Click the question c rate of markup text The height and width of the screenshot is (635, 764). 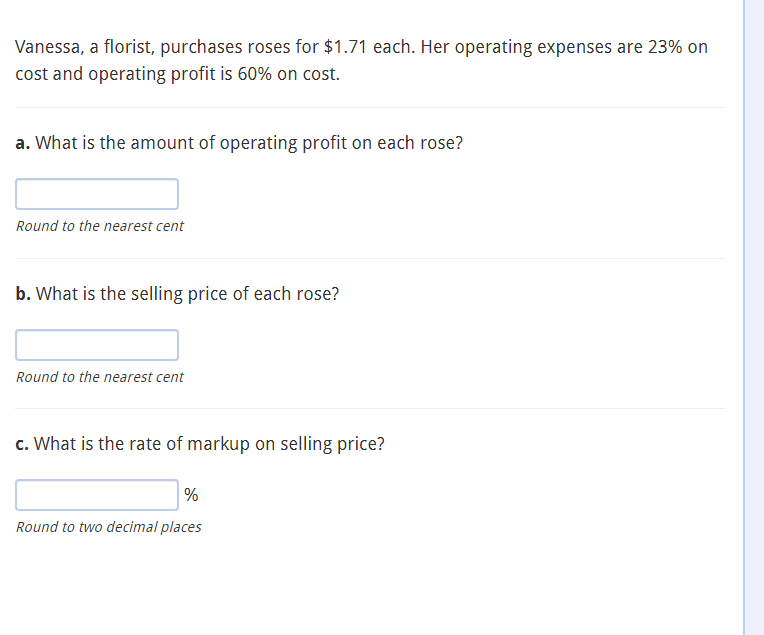pyautogui.click(x=209, y=444)
